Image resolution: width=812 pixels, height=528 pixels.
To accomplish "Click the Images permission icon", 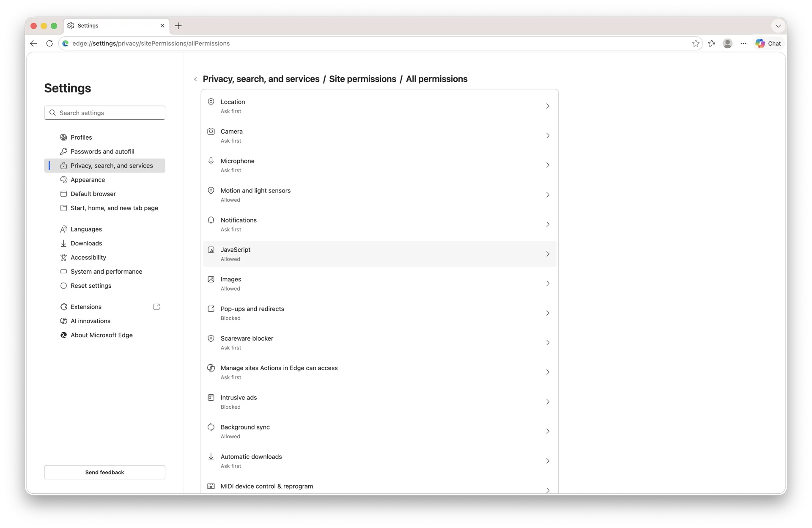I will tap(211, 280).
